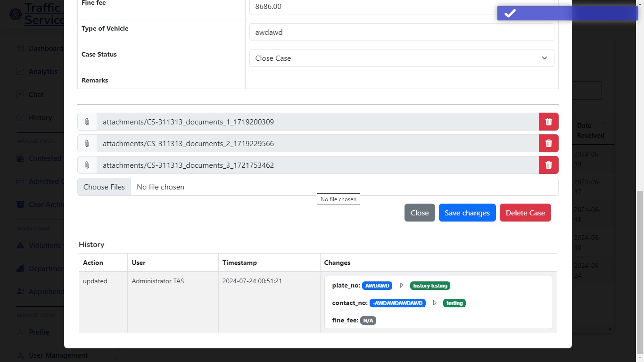Click the Case Status dropdown chevron arrow
Image resolution: width=644 pixels, height=362 pixels.
(544, 58)
